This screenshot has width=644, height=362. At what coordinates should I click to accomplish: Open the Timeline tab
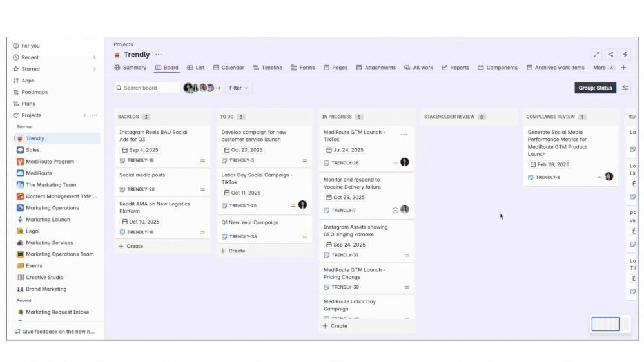point(268,68)
